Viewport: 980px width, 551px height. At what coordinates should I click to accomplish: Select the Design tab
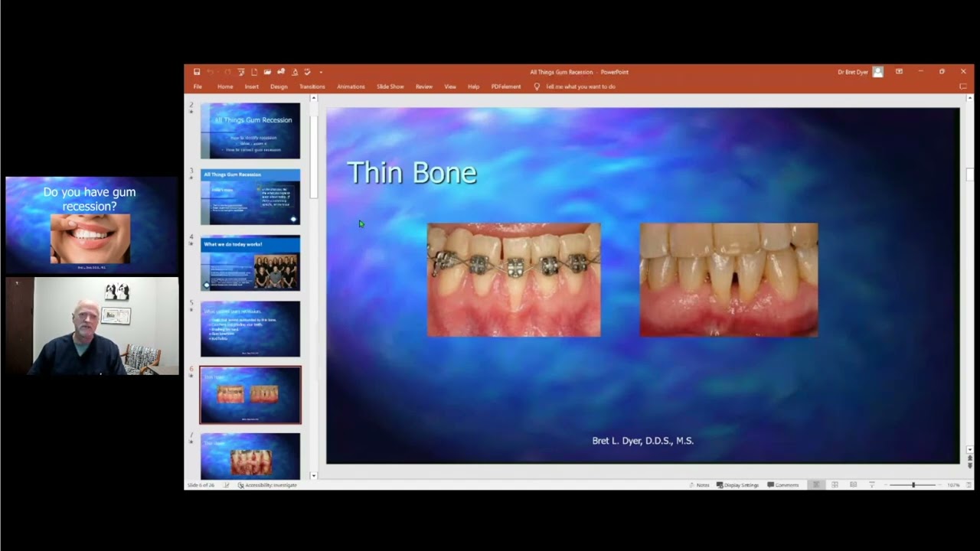click(x=279, y=86)
